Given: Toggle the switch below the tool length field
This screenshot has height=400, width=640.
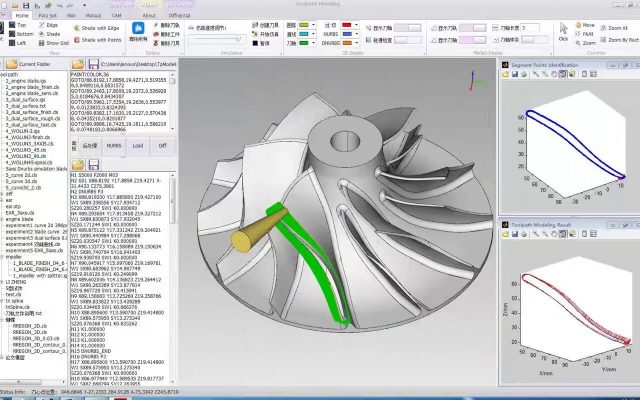Looking at the screenshot, I should click(535, 40).
